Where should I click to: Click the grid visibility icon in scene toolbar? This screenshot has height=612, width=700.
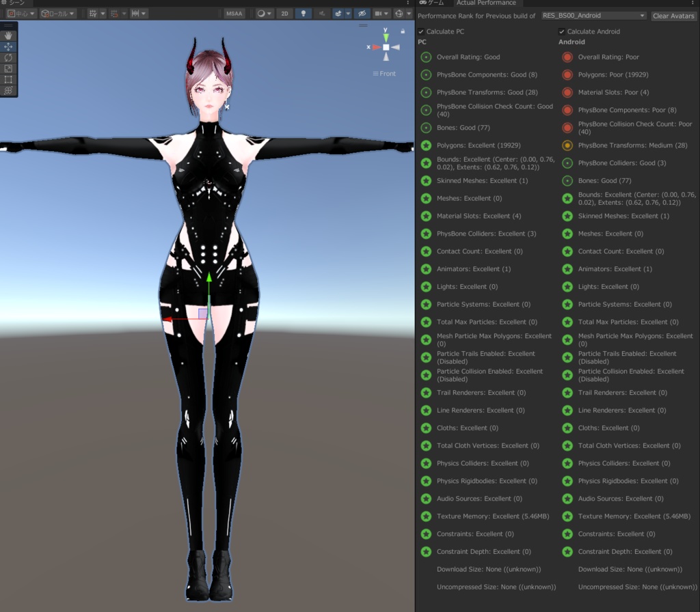[93, 14]
